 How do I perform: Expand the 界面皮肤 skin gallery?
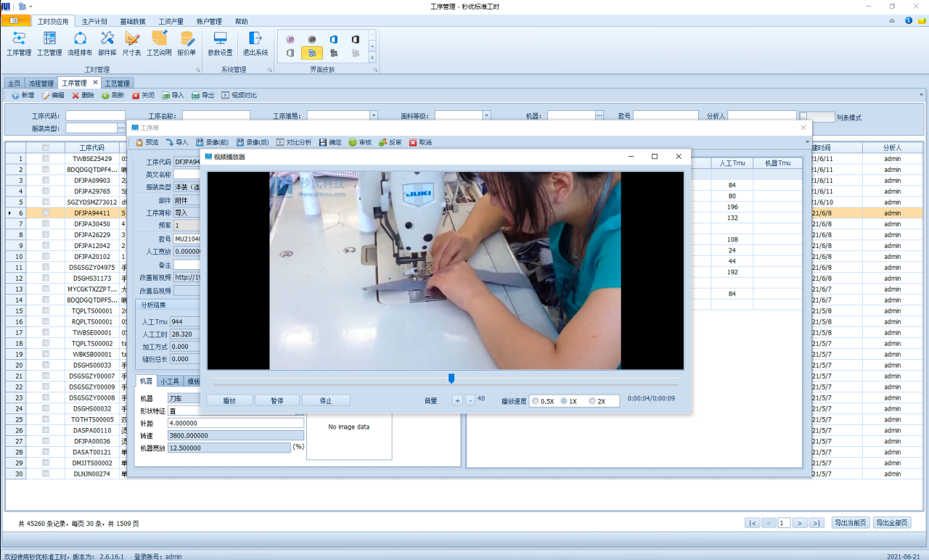(x=372, y=57)
